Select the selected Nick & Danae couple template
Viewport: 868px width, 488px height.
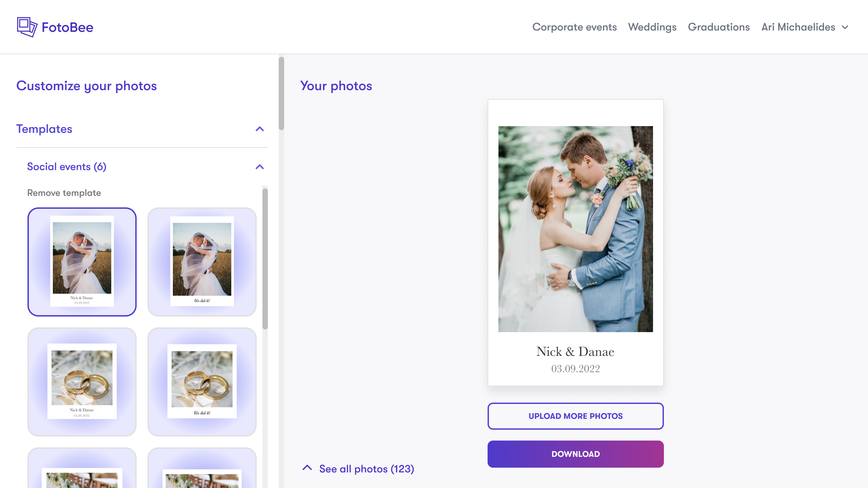[x=82, y=262]
